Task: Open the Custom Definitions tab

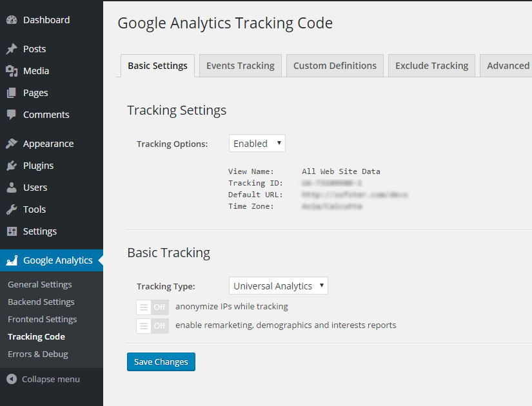Action: tap(335, 66)
